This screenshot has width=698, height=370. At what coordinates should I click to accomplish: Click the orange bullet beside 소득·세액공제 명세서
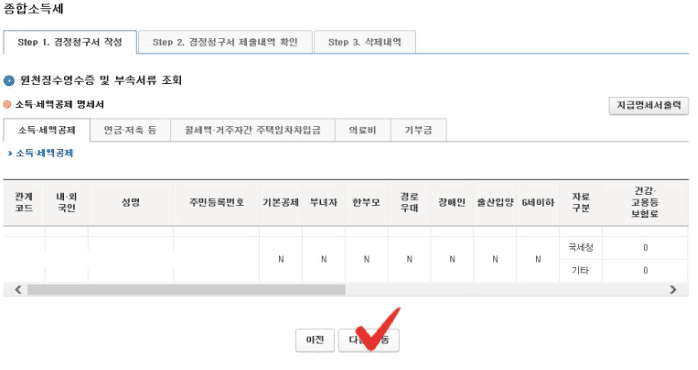pyautogui.click(x=7, y=105)
